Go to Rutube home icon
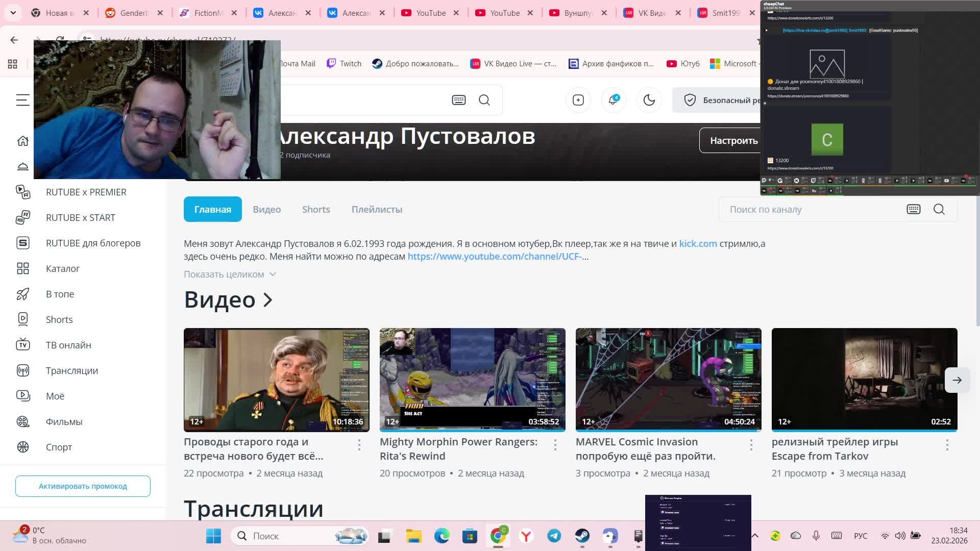The image size is (980, 551). [x=22, y=141]
